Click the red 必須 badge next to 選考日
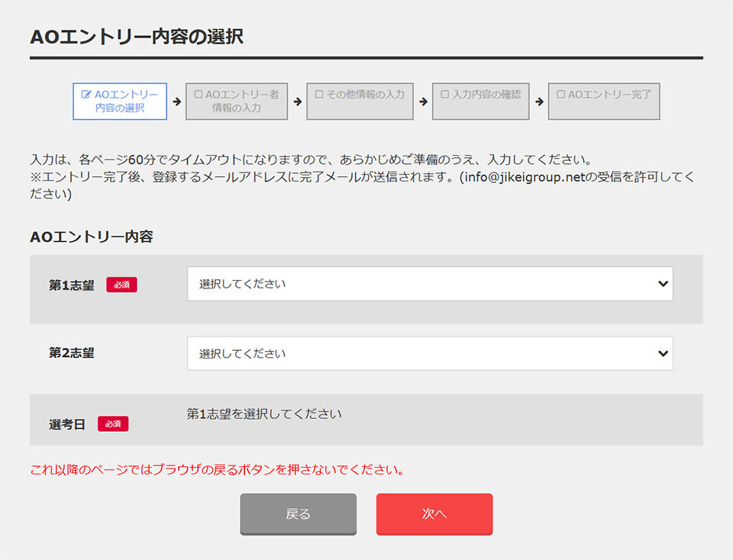This screenshot has width=733, height=560. tap(113, 423)
